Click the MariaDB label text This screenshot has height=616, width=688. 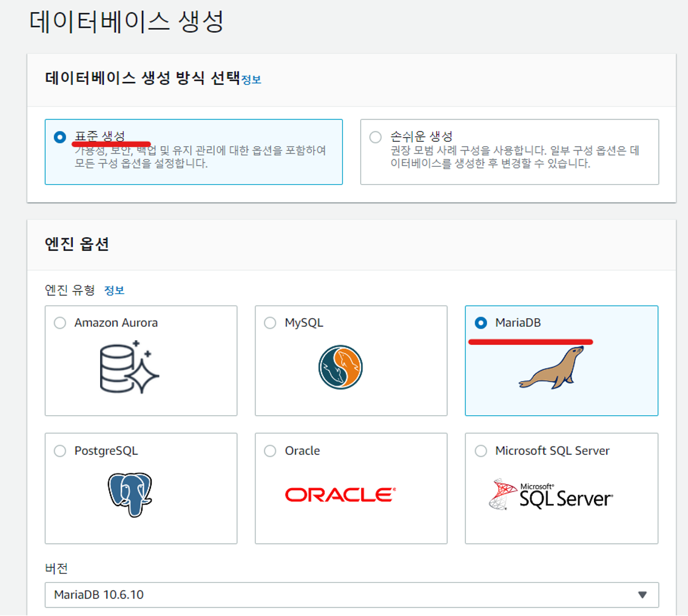point(518,323)
